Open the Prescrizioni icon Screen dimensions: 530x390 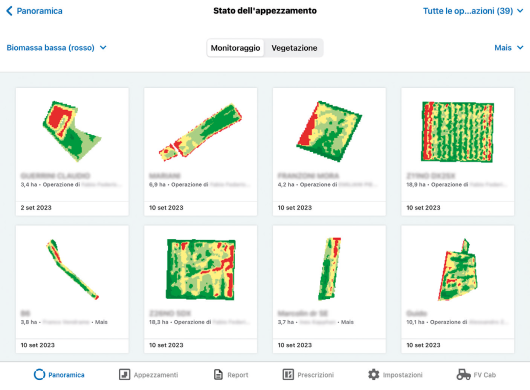(x=288, y=374)
